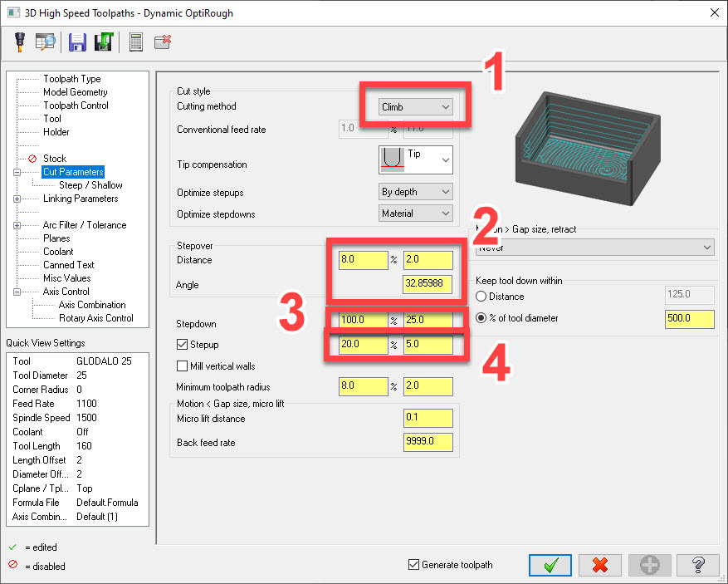Open the Cutting method Climb dropdown

click(416, 107)
